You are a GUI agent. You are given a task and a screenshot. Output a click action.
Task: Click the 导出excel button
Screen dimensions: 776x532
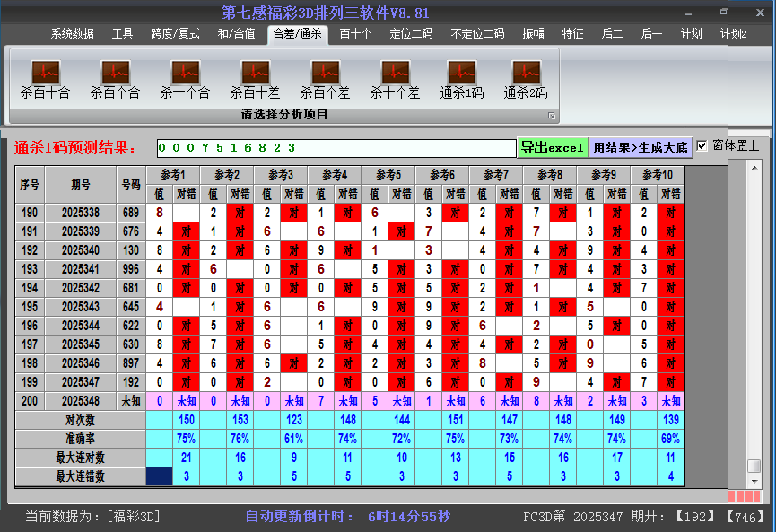coord(552,147)
